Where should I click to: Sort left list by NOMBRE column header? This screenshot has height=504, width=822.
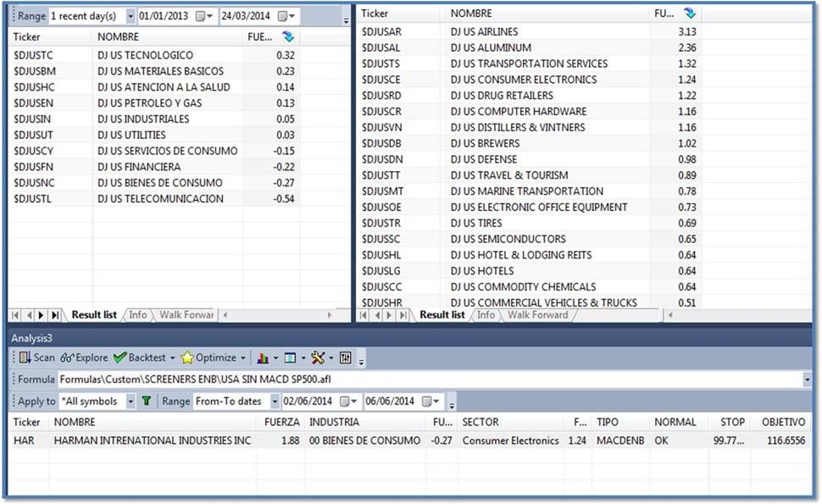coord(168,36)
